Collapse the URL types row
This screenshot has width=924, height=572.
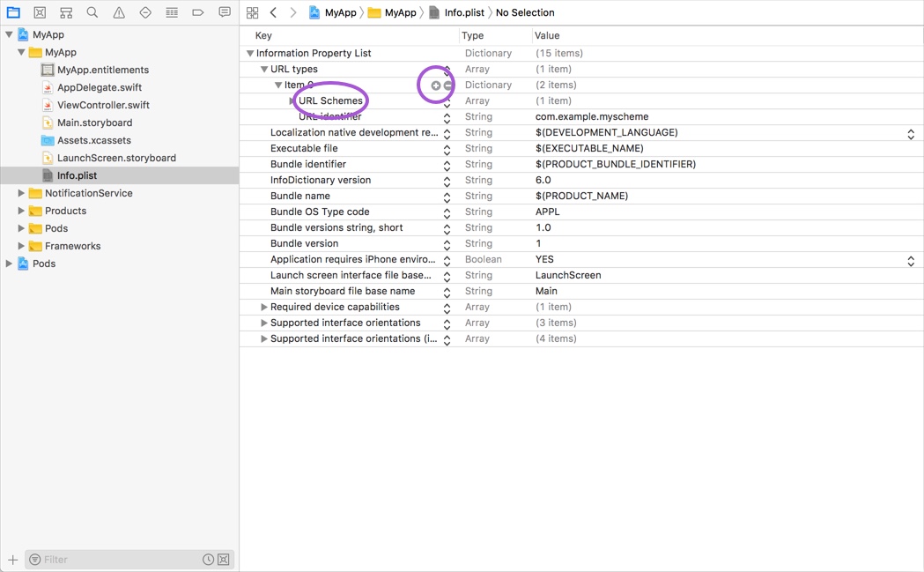tap(264, 70)
